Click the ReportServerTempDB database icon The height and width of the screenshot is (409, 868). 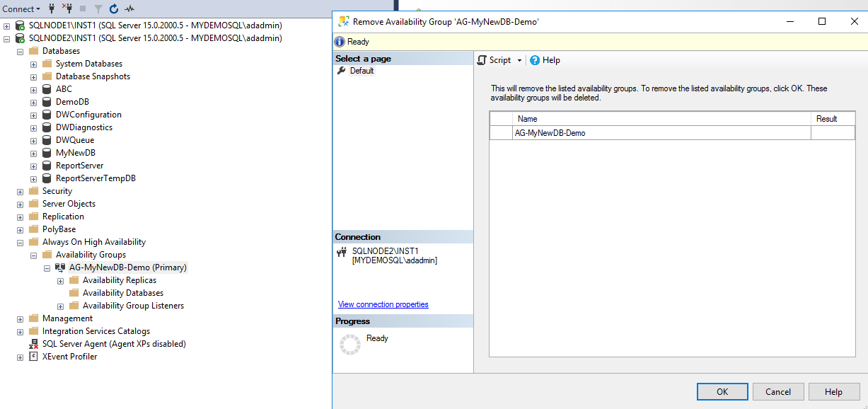coord(47,178)
